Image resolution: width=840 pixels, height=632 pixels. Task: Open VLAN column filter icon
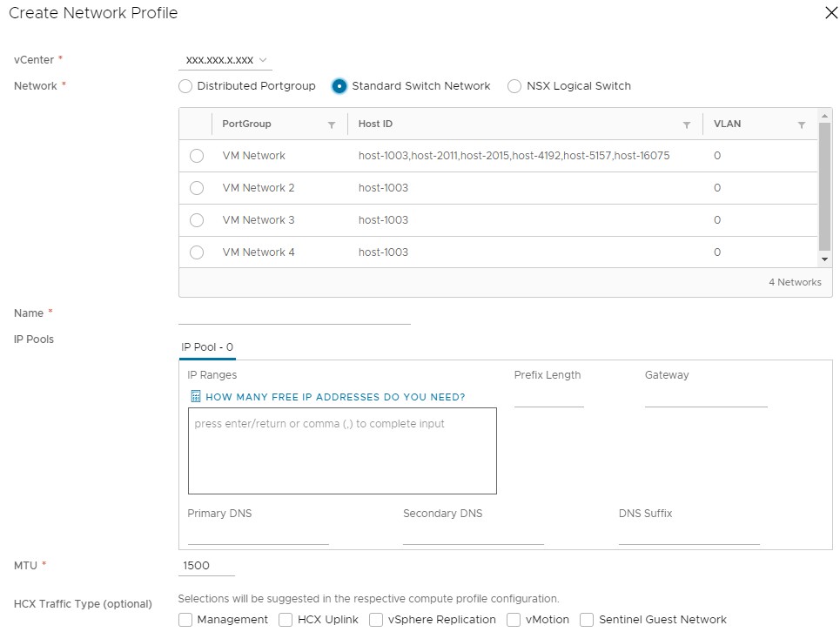point(802,124)
